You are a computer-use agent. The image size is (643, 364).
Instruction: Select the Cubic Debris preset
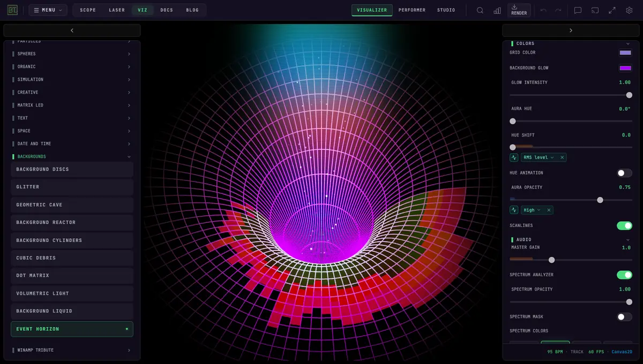tap(72, 258)
